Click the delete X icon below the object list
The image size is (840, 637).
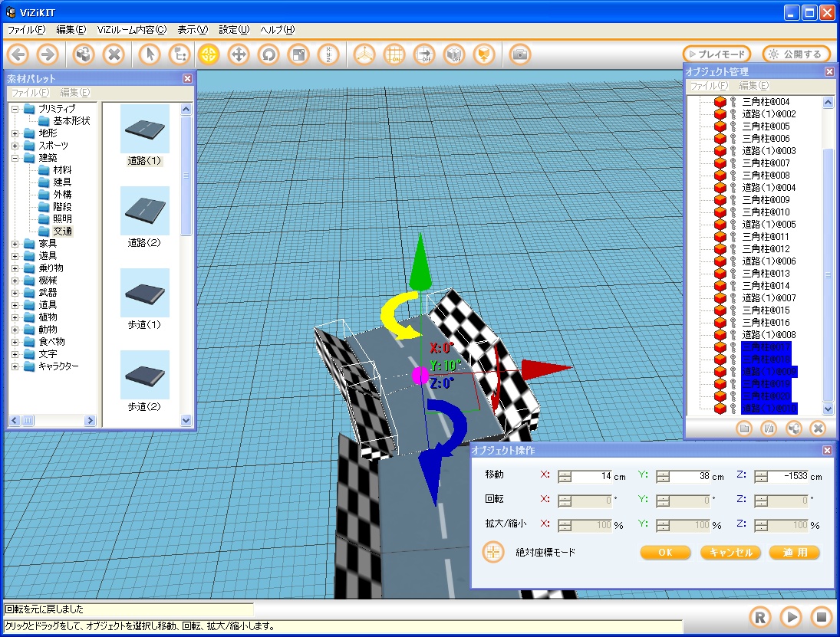pos(818,428)
